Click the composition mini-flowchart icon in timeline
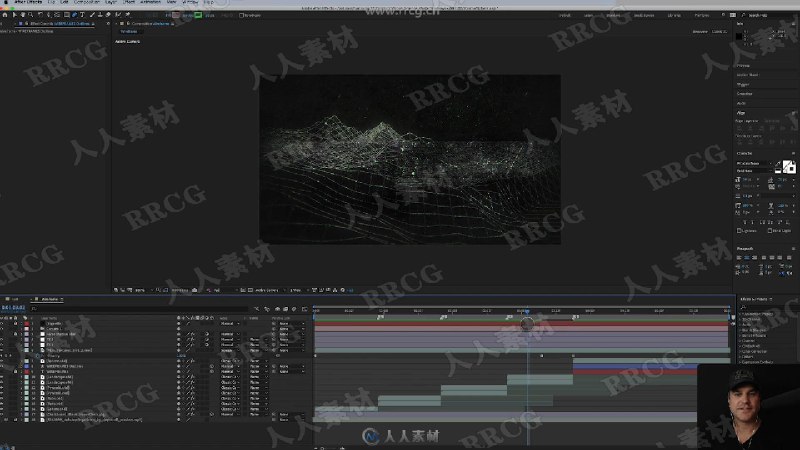Screen dimensions: 800x450 tap(256, 308)
